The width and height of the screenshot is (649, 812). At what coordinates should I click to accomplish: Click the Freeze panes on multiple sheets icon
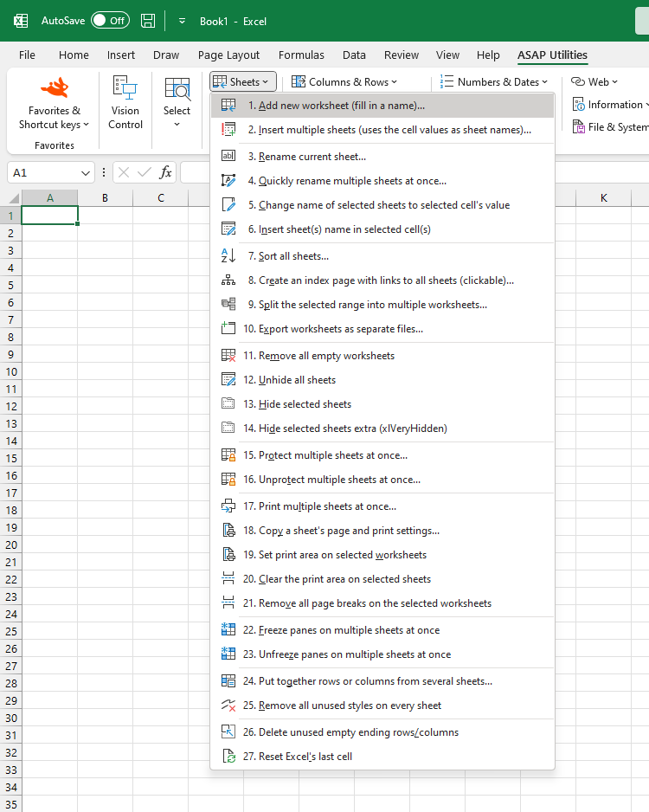tap(228, 629)
